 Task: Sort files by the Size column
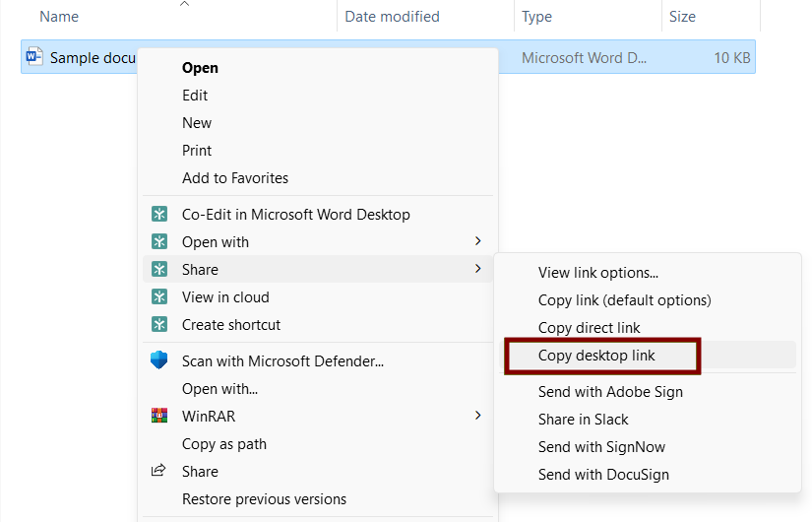682,17
